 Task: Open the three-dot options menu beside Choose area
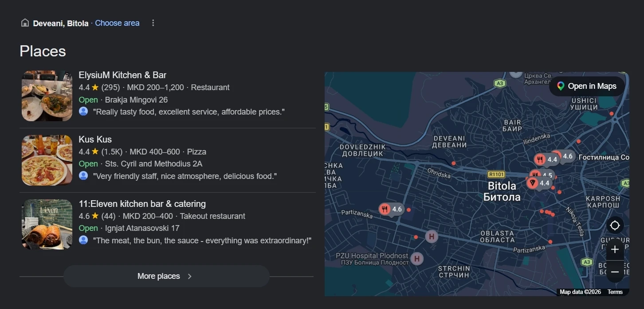(x=153, y=23)
